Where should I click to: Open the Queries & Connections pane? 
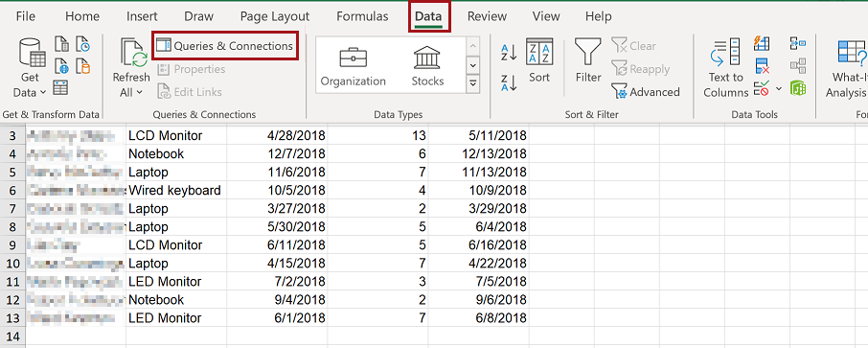[225, 46]
